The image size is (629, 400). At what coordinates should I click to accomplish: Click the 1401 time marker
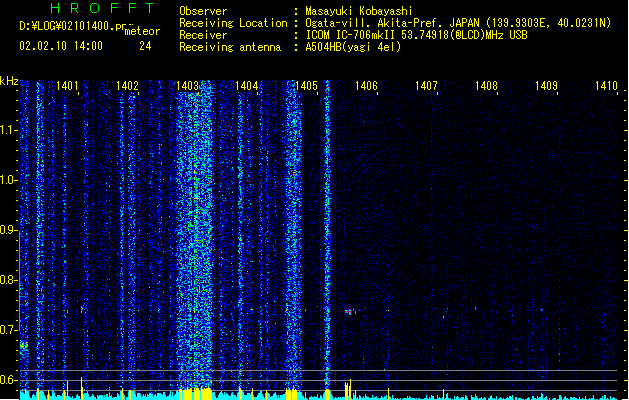[67, 85]
